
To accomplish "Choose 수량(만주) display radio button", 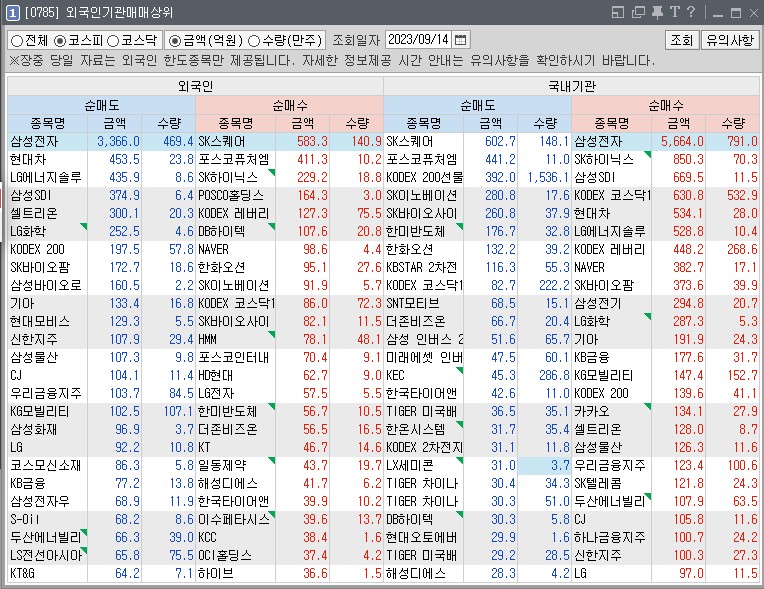I will [x=285, y=40].
